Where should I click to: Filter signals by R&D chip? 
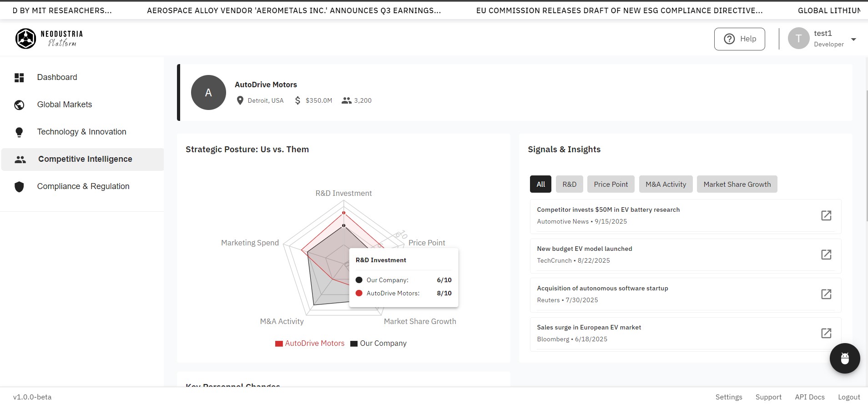coord(569,184)
